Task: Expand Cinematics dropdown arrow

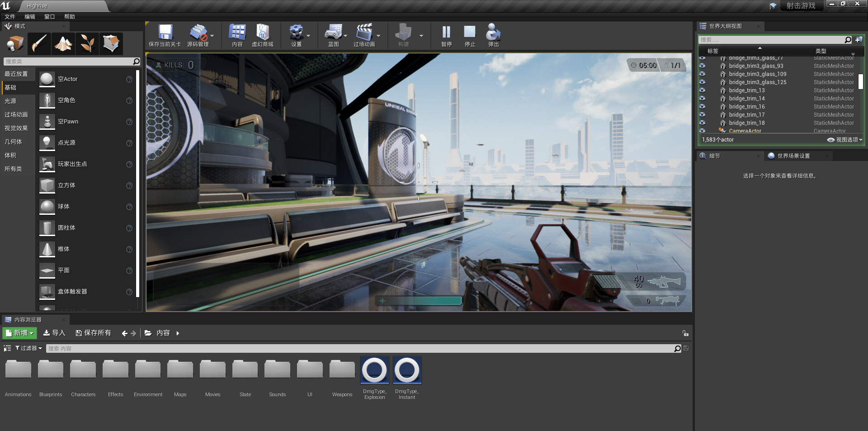Action: click(378, 36)
